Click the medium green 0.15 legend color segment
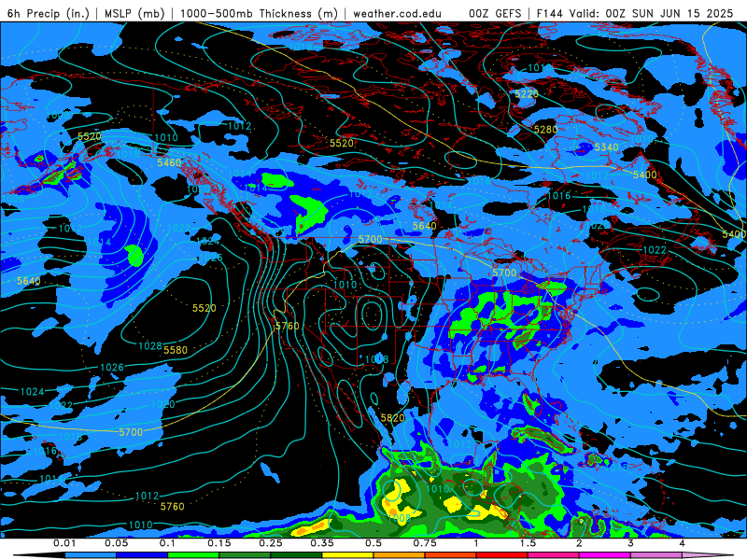747x560 pixels. click(x=245, y=555)
